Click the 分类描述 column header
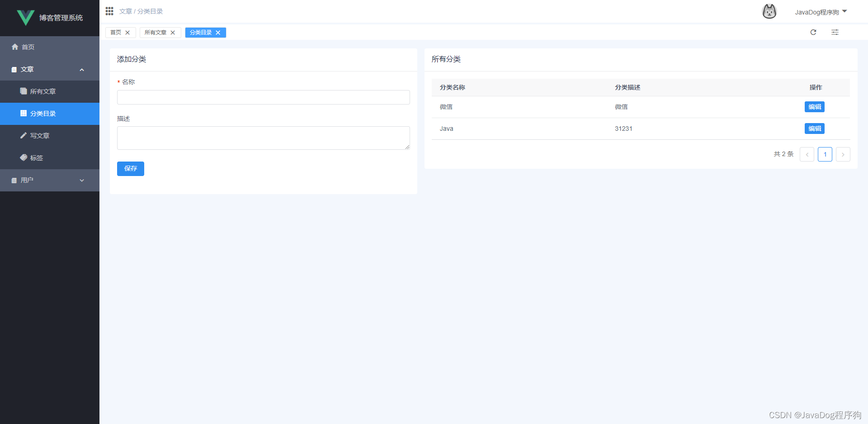The image size is (868, 424). pos(627,87)
